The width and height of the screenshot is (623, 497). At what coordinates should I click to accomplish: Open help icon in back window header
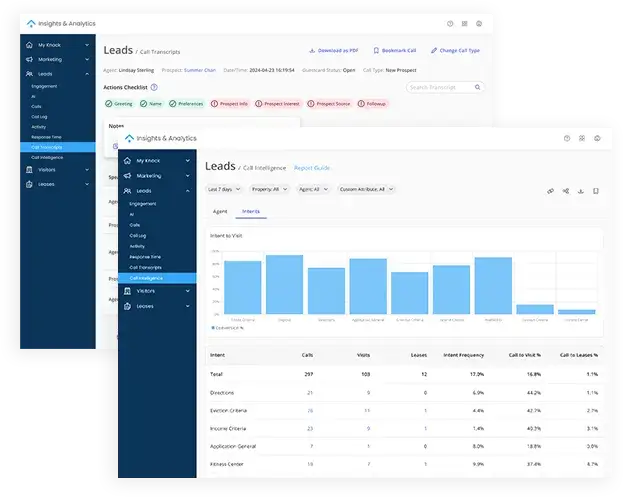click(x=450, y=24)
